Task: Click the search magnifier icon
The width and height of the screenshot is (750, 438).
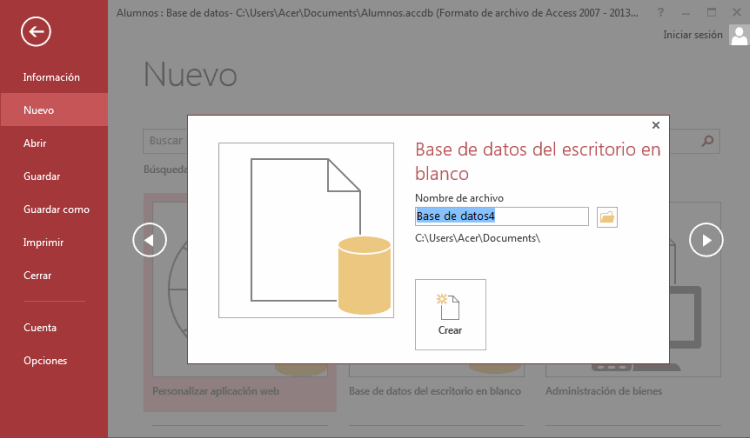Action: [x=708, y=141]
